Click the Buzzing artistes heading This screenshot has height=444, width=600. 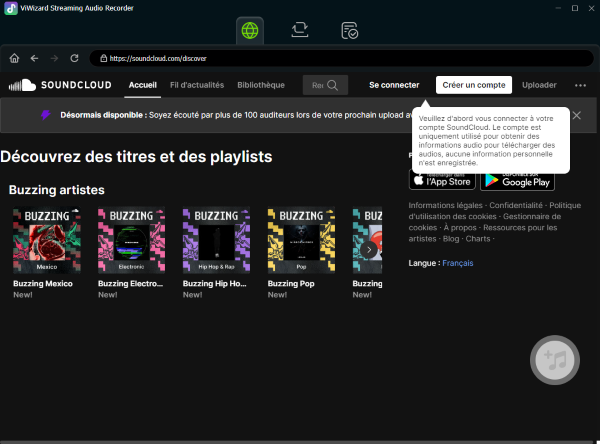(57, 190)
